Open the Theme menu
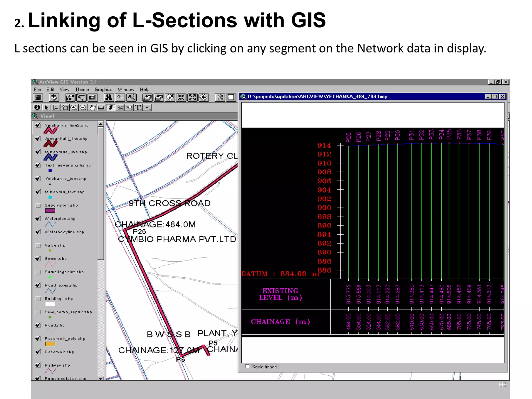 (x=82, y=89)
